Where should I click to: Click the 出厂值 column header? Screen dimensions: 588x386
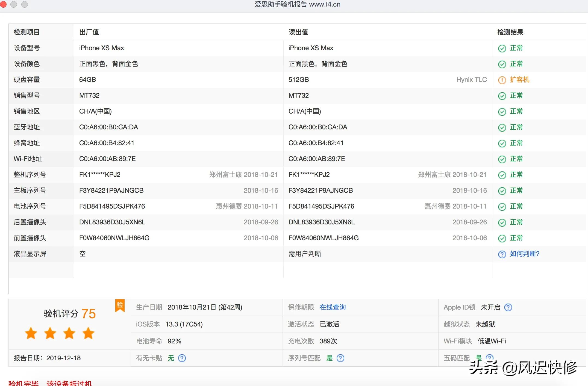pyautogui.click(x=89, y=32)
